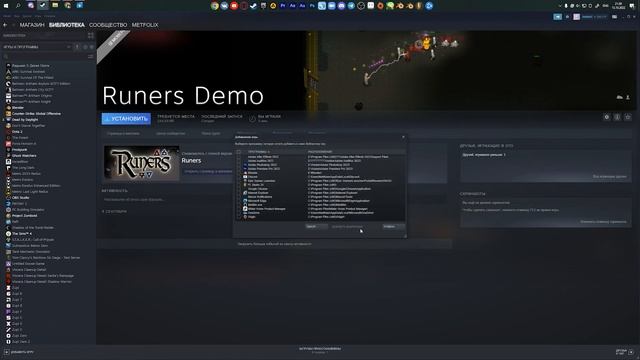
Task: Open METFOLIX profile menu in navigation
Action: click(x=145, y=25)
